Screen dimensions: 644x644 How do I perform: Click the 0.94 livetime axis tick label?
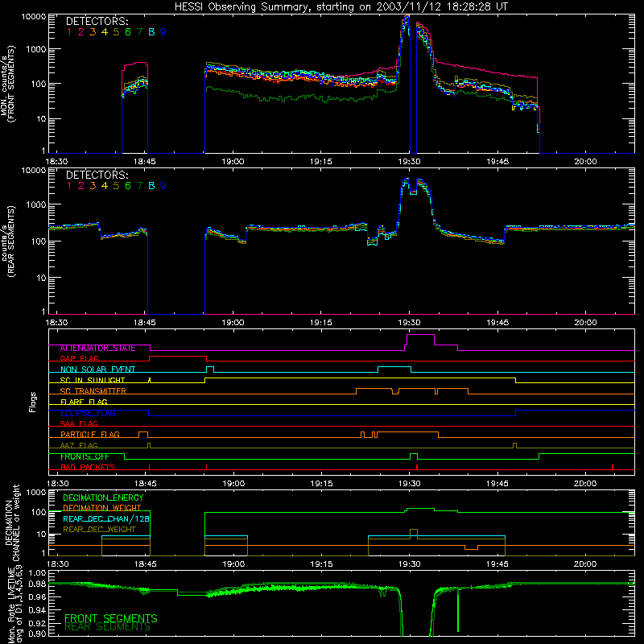click(x=37, y=610)
